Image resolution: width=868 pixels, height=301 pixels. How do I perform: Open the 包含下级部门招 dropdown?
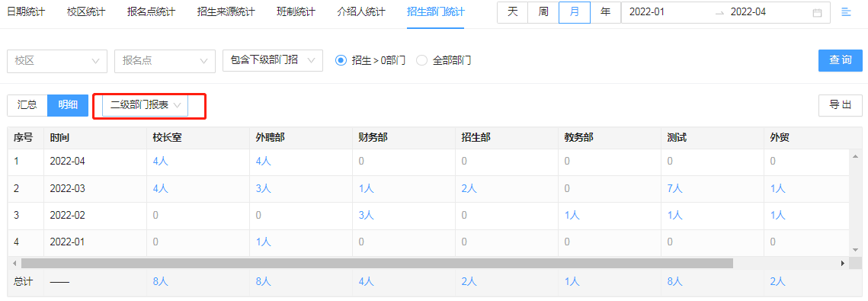pyautogui.click(x=272, y=60)
